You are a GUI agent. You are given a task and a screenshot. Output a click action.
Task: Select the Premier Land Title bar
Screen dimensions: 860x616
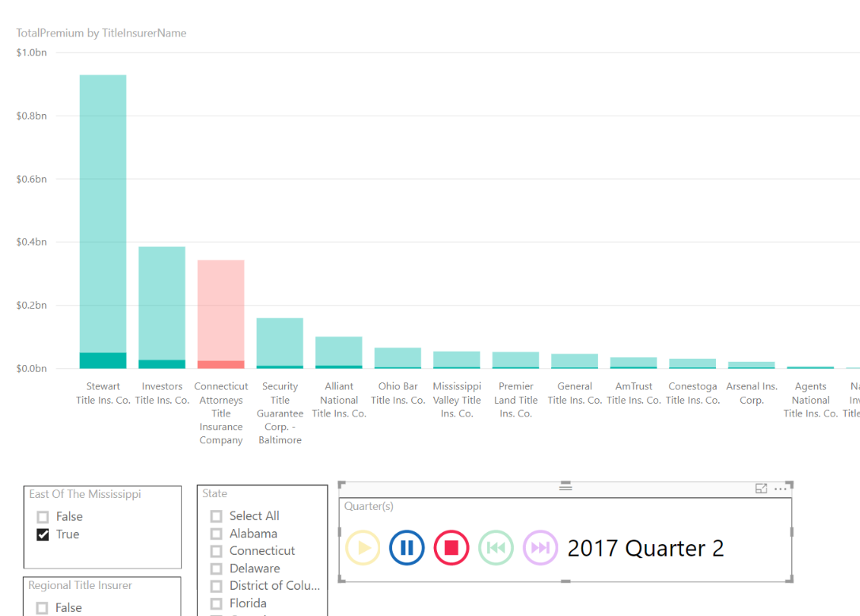[x=516, y=359]
